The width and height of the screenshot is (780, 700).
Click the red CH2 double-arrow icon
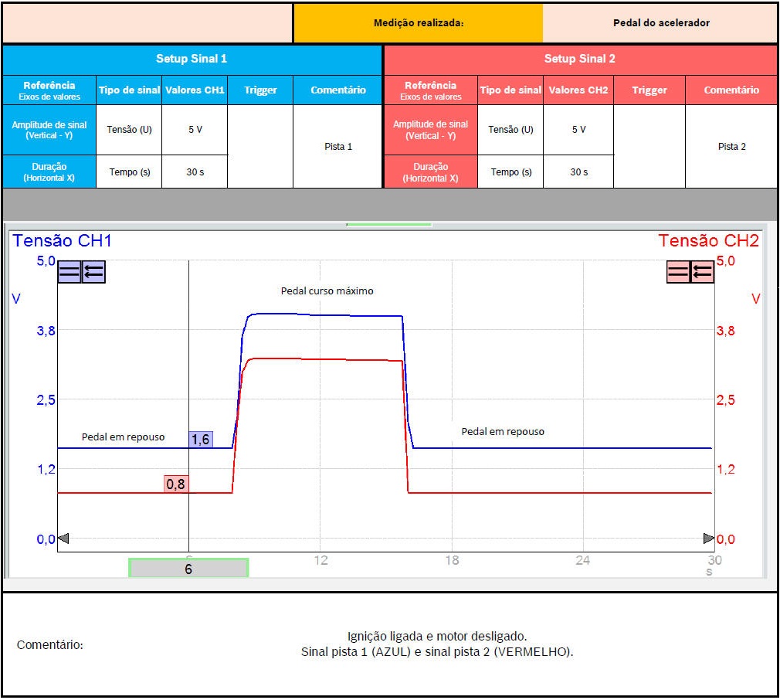coord(703,272)
